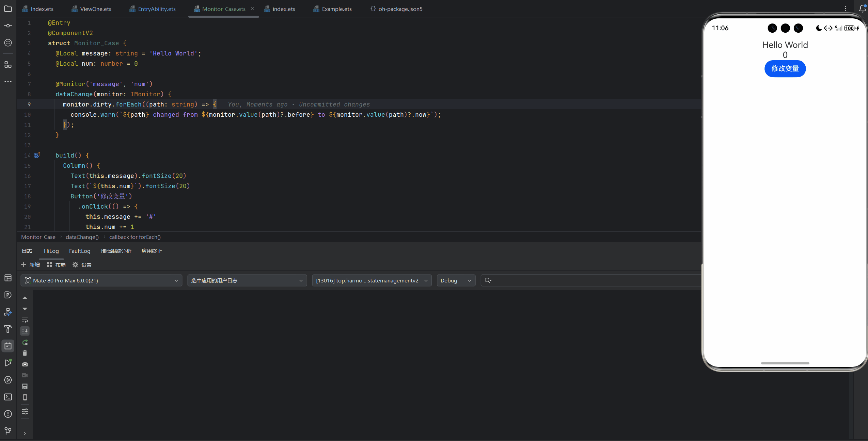Open the Problems exclamation icon

coord(8,414)
